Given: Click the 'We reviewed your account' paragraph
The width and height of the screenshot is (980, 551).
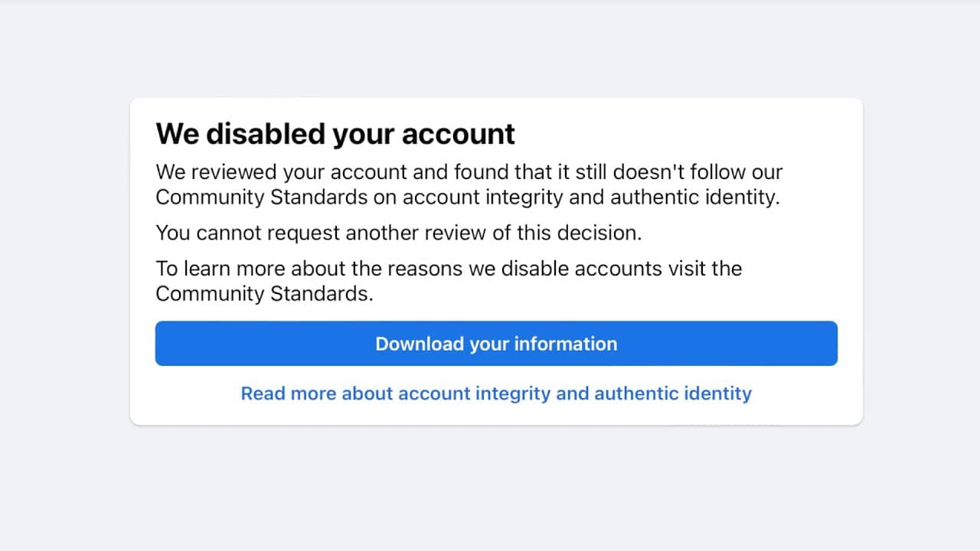Looking at the screenshot, I should click(x=469, y=184).
